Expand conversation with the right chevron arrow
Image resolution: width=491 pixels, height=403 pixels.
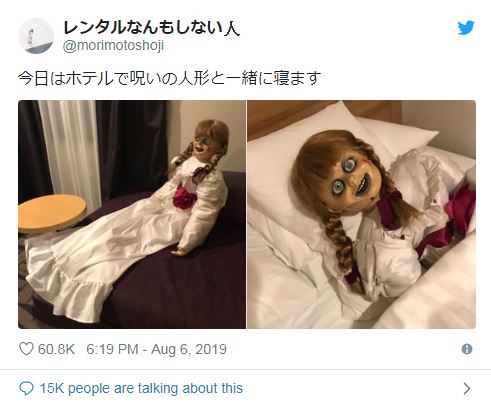coord(467,388)
